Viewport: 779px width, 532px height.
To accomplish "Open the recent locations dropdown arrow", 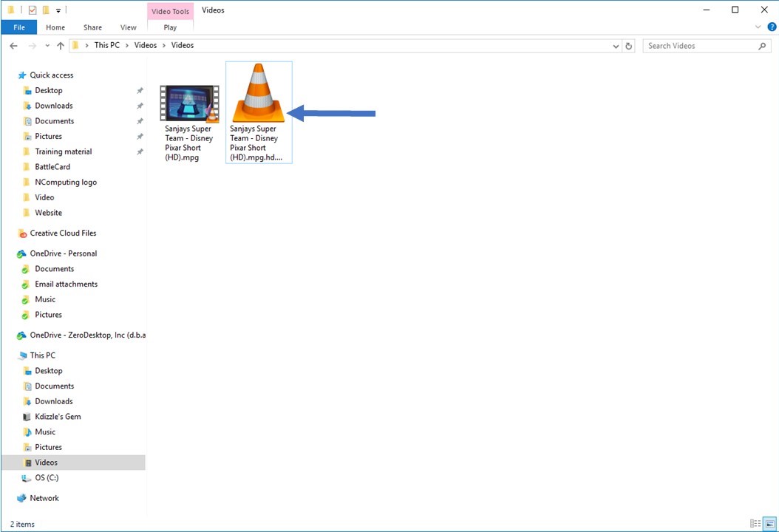I will 47,46.
